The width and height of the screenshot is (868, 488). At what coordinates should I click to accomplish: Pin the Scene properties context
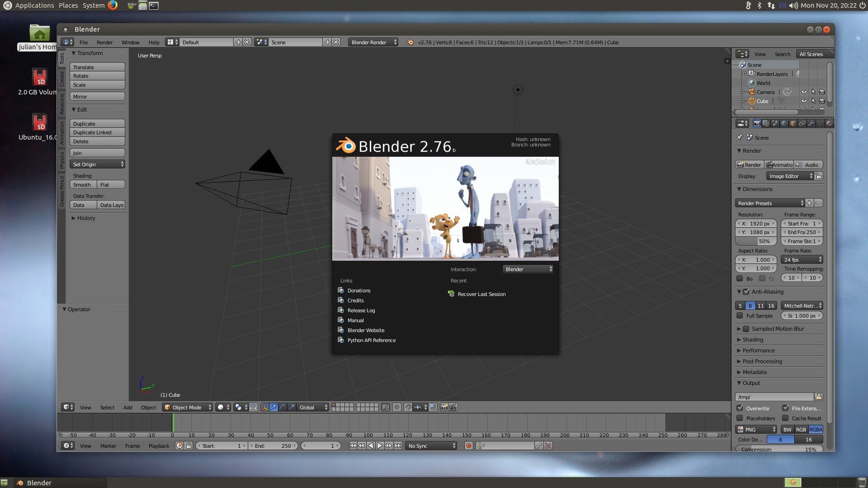tap(740, 138)
